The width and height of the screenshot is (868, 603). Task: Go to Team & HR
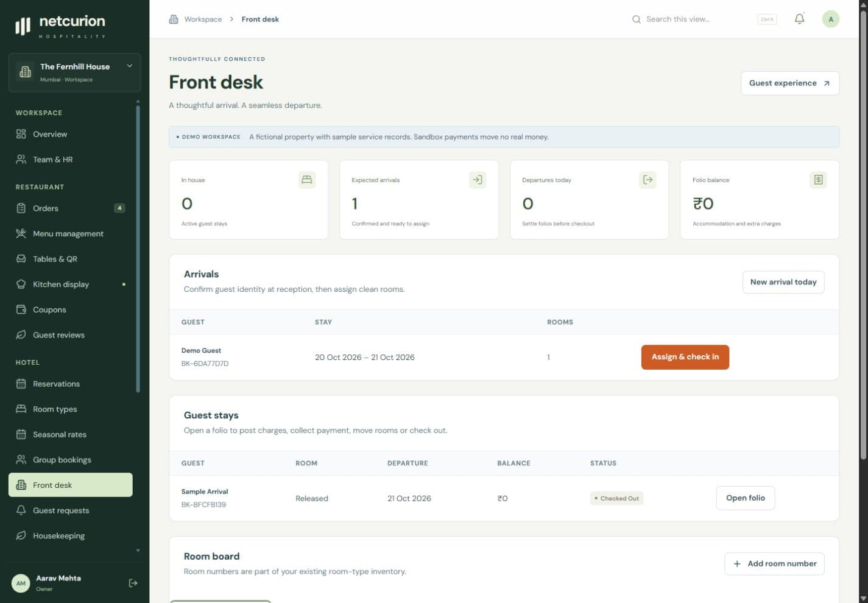click(71, 160)
